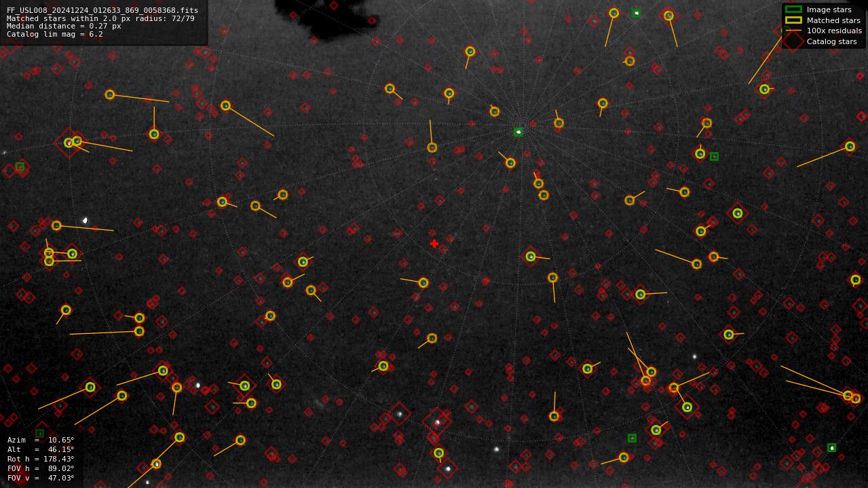Click the yellow Matched stars legend marker
868x488 pixels.
[x=793, y=20]
